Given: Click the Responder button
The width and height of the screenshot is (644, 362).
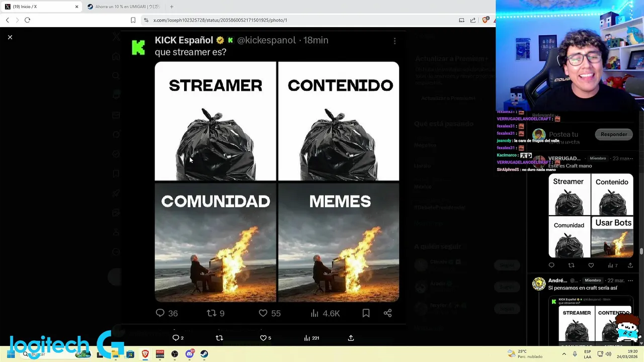Looking at the screenshot, I should tap(614, 134).
